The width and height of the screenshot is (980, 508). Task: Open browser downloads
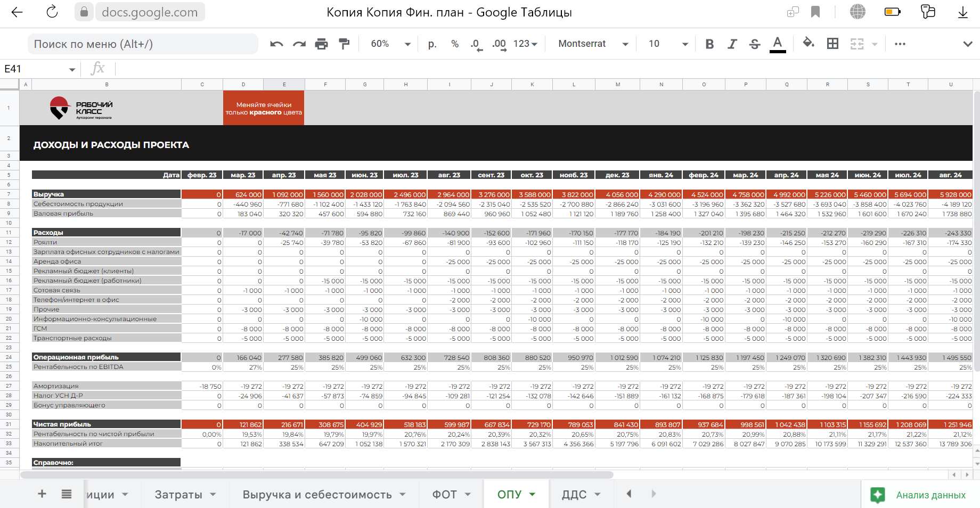click(x=963, y=12)
